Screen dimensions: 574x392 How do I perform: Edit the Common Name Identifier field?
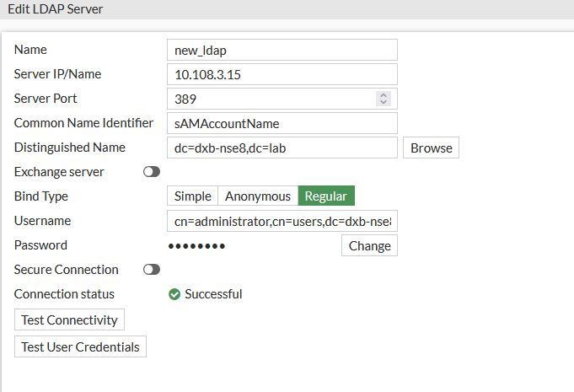point(282,123)
